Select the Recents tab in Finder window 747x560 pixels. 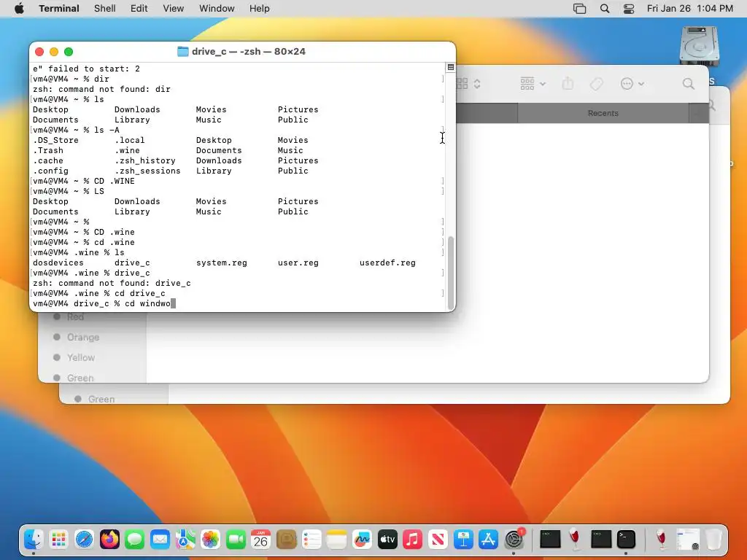point(603,113)
